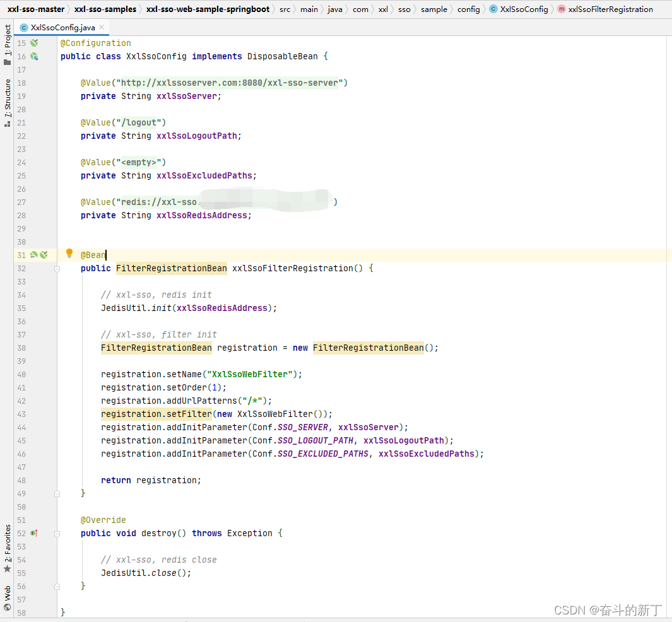Viewport: 672px width, 622px height.
Task: Click the xxlSsoServer field on line 19
Action: 186,96
